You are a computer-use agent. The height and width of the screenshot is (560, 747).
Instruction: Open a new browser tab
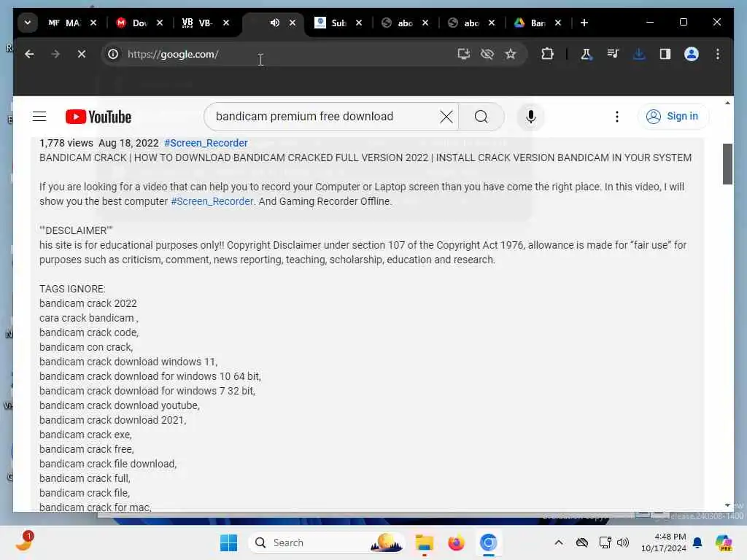point(584,23)
